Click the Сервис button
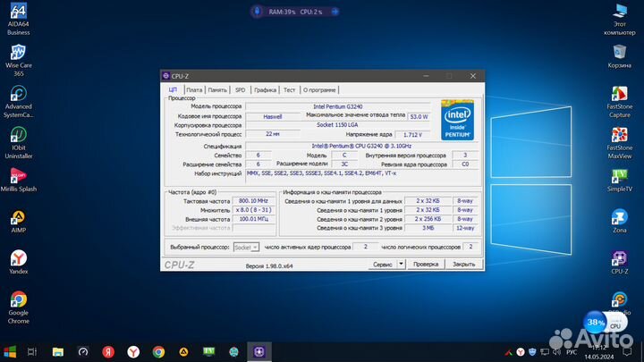 pos(383,265)
